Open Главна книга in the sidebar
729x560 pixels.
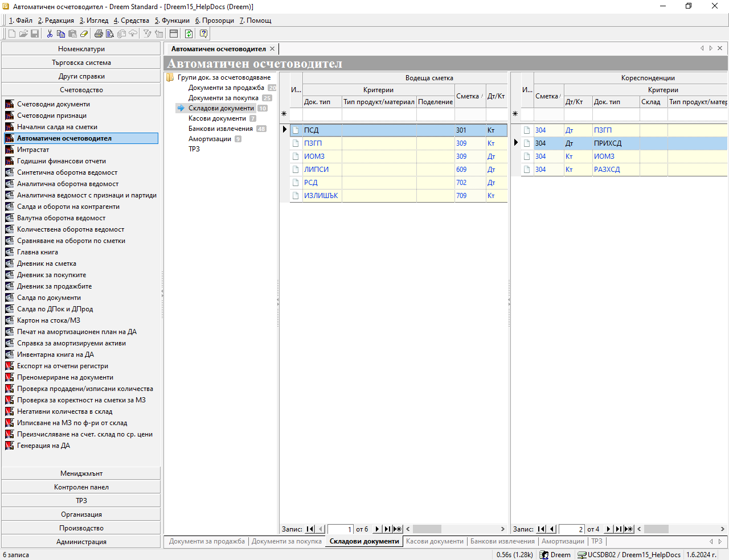click(38, 252)
